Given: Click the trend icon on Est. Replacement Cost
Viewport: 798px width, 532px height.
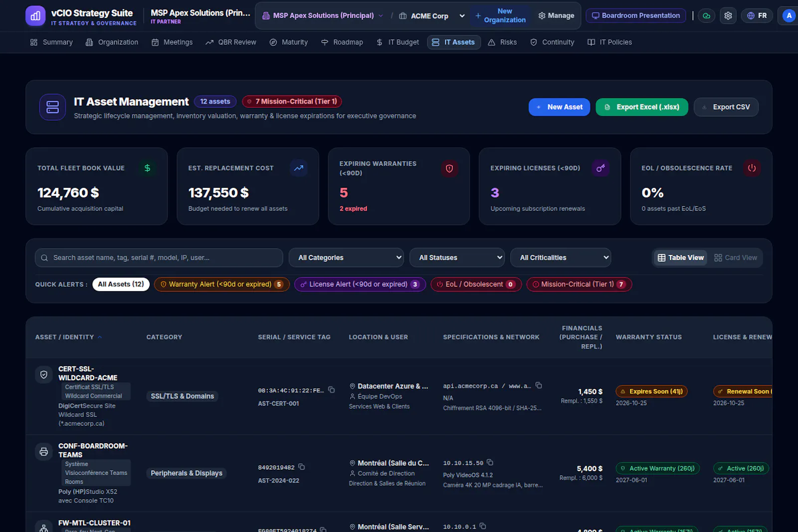Looking at the screenshot, I should (298, 168).
